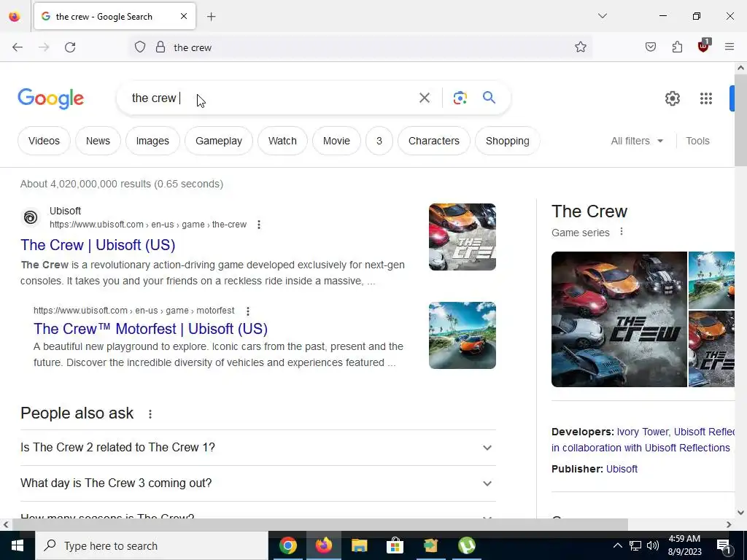Viewport: 747px width, 560px height.
Task: Clear the Google search box
Action: coord(424,98)
